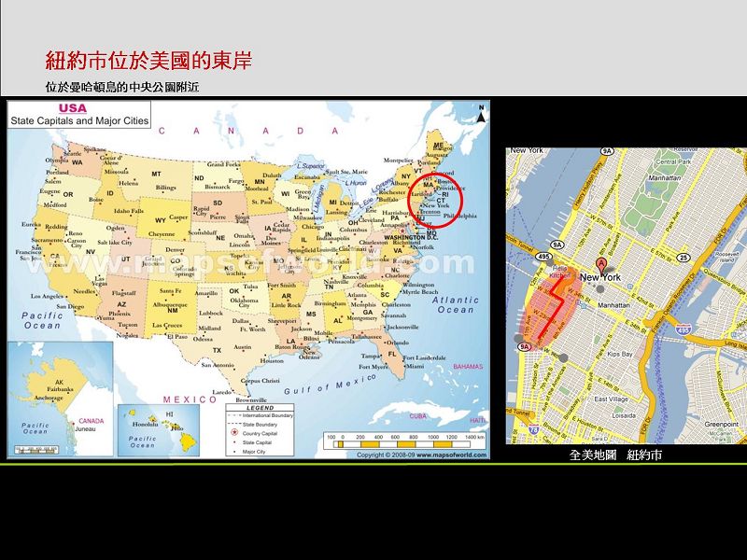Viewport: 747px width, 560px height.
Task: Click the route 25 highway shield
Action: point(684,258)
